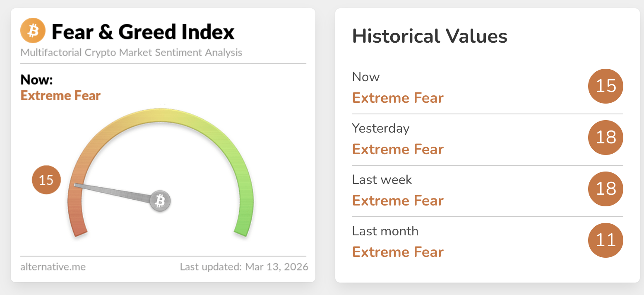
Task: Click the Last updated Mar 13, 2026 text
Action: [x=244, y=266]
